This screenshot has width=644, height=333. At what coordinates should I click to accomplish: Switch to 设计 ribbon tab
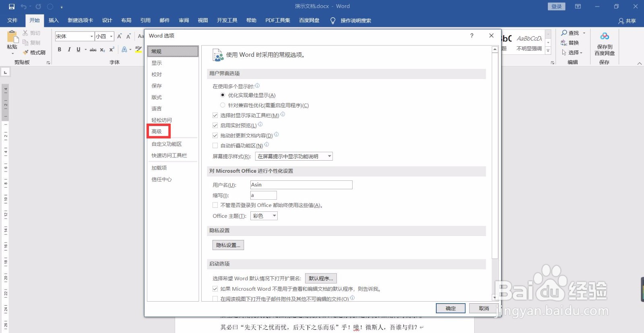[x=107, y=21]
